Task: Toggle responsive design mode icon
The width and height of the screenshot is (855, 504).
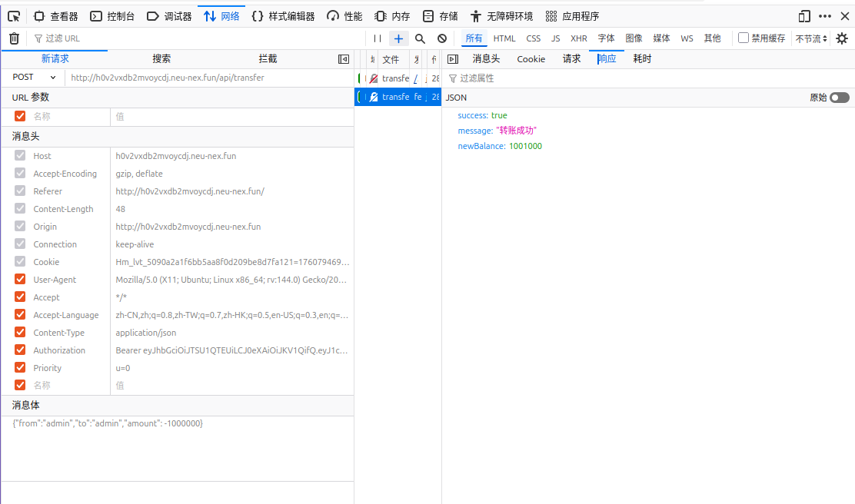Action: pos(804,16)
